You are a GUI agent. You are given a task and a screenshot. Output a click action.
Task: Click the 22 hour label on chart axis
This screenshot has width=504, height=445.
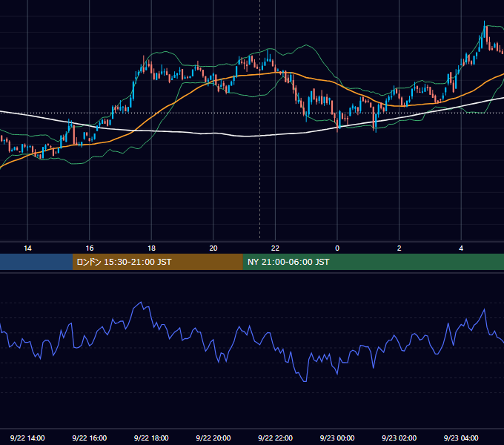(275, 248)
